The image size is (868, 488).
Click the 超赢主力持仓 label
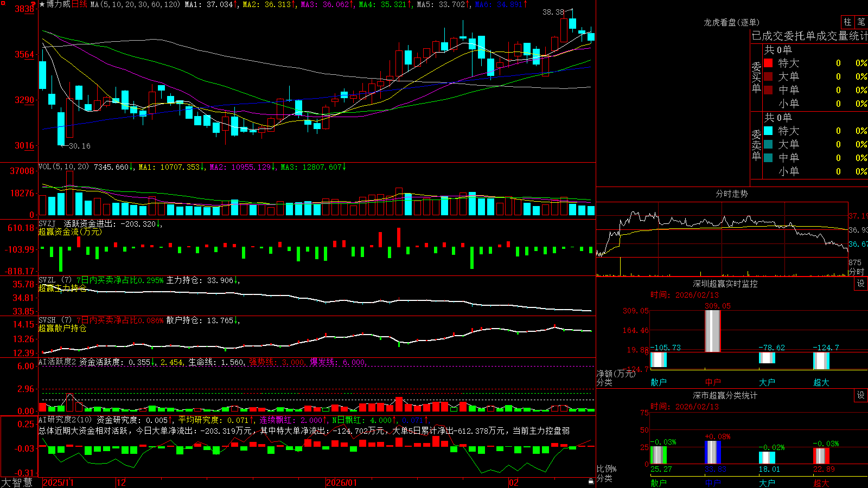[62, 288]
